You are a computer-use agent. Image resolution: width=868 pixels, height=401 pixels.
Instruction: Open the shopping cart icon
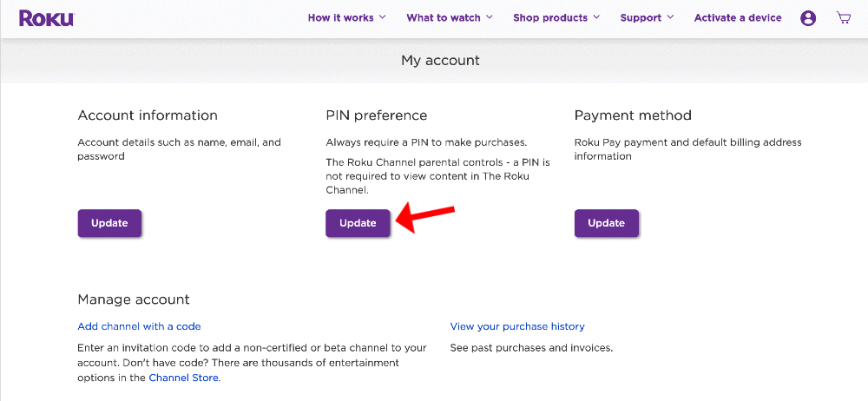click(843, 18)
